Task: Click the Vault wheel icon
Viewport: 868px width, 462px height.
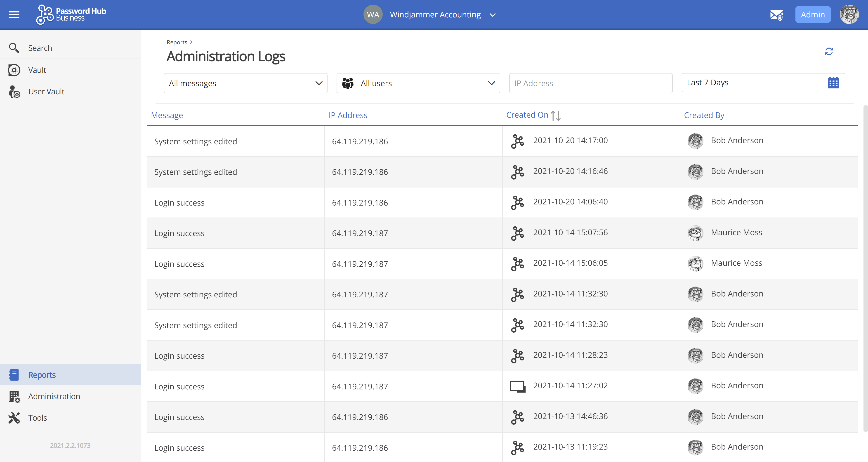Action: (14, 70)
